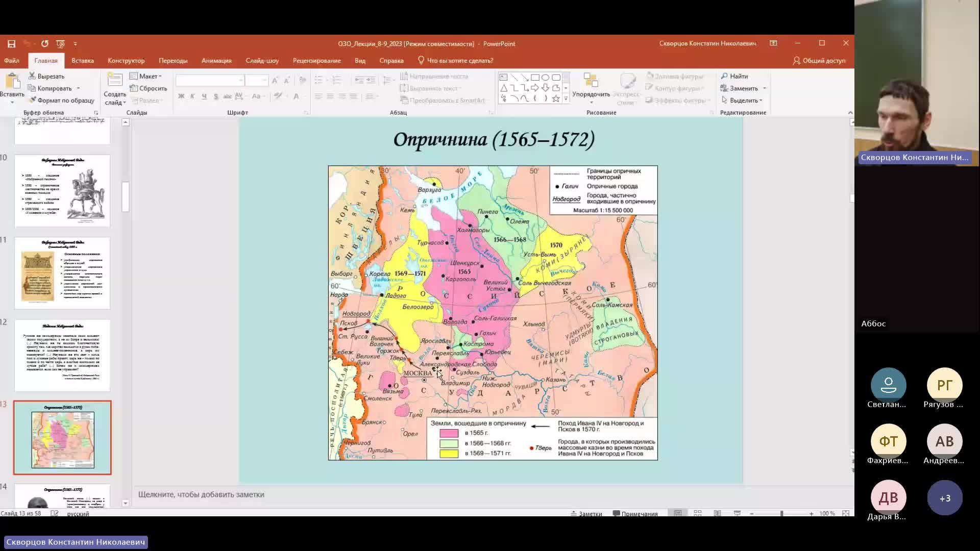
Task: Select the rectangle shape in gallery
Action: point(535,78)
